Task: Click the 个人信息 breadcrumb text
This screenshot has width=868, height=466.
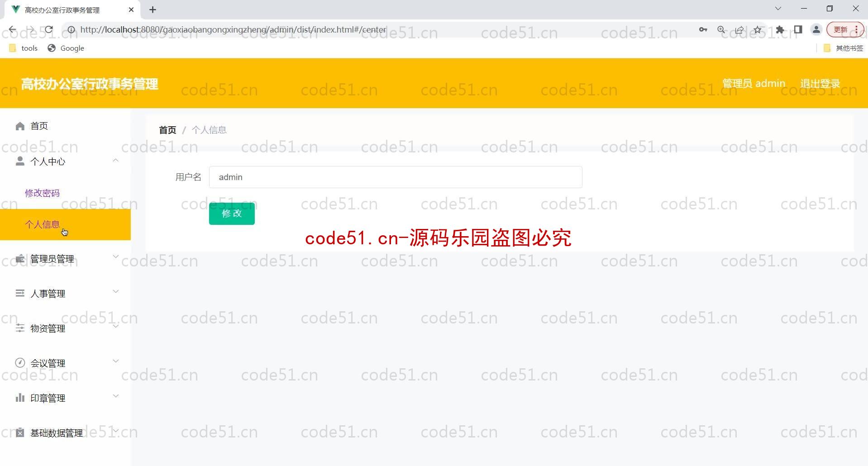Action: [209, 130]
